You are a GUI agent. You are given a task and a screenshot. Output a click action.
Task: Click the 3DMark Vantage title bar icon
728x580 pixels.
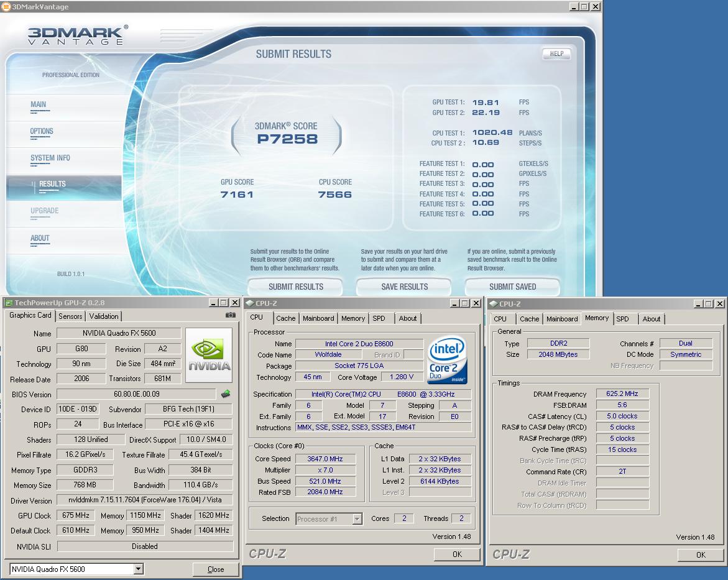pyautogui.click(x=6, y=6)
